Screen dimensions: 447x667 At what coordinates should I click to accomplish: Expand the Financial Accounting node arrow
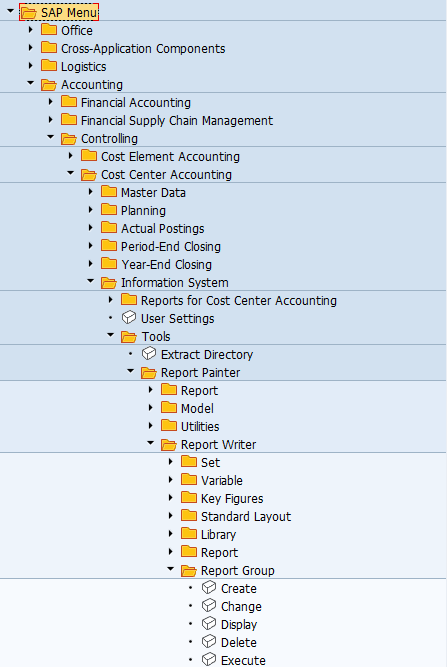point(50,102)
